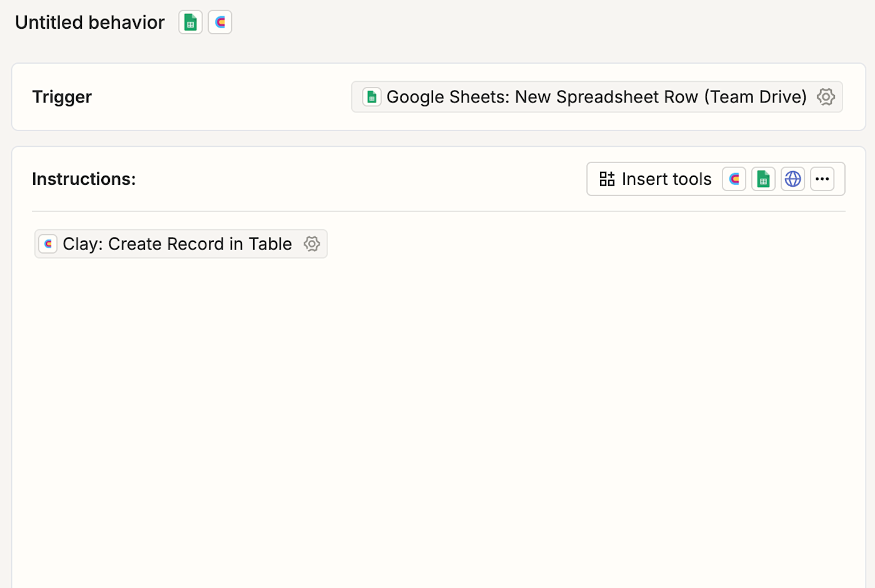
Task: Rename the Untitled behavior title
Action: (89, 22)
